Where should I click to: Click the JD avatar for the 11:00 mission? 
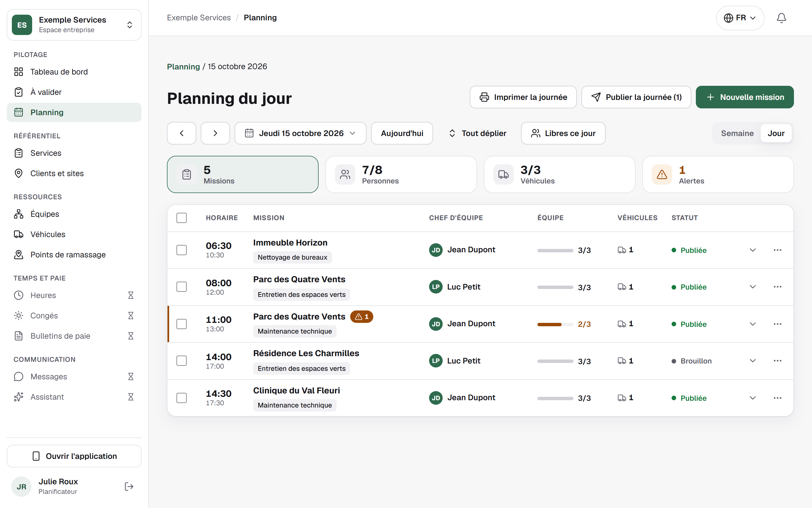coord(436,324)
